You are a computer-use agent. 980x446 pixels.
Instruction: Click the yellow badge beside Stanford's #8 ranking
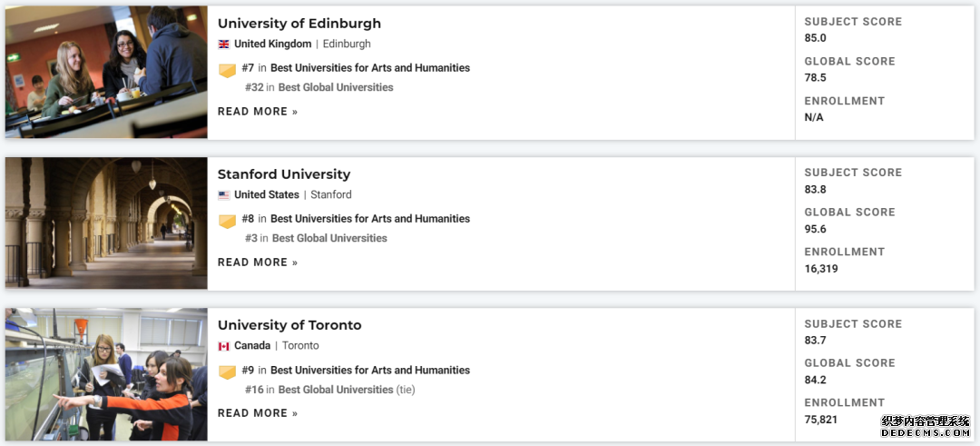coord(228,221)
